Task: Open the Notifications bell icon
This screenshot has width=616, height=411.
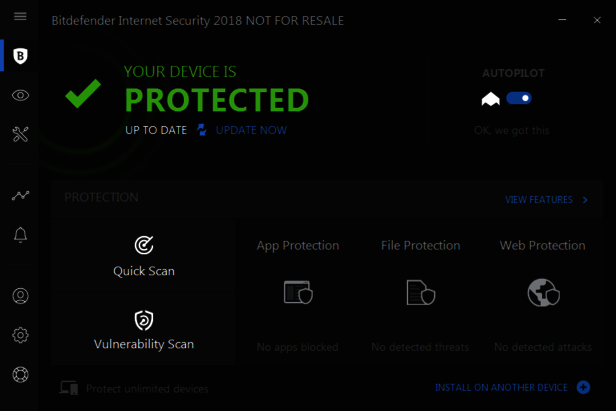Action: point(20,235)
